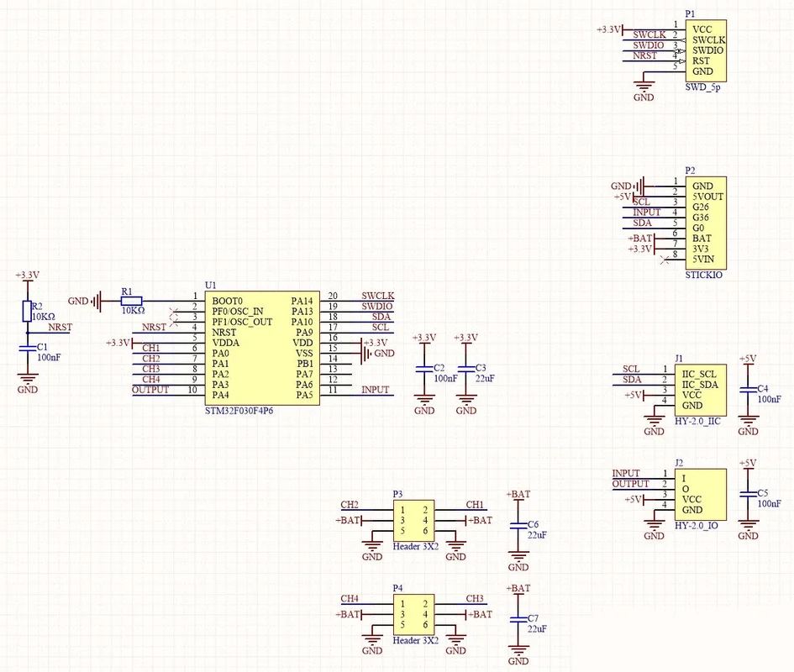
Task: Select the OUTPUT net label on pin 10
Action: point(150,390)
